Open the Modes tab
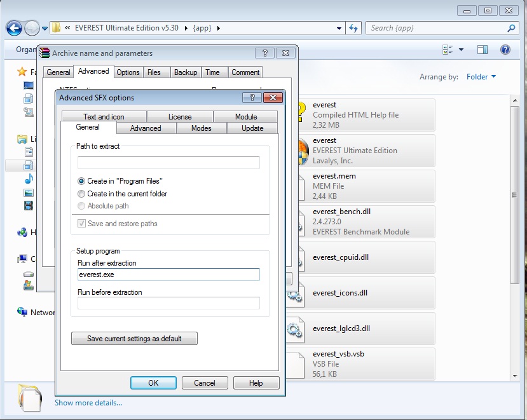The image size is (527, 420). (x=201, y=128)
